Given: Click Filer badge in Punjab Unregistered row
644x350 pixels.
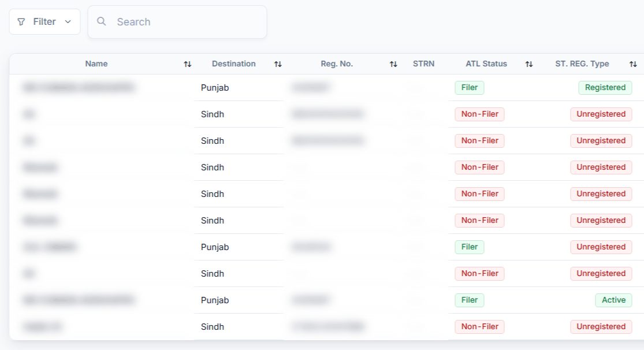Looking at the screenshot, I should (470, 247).
